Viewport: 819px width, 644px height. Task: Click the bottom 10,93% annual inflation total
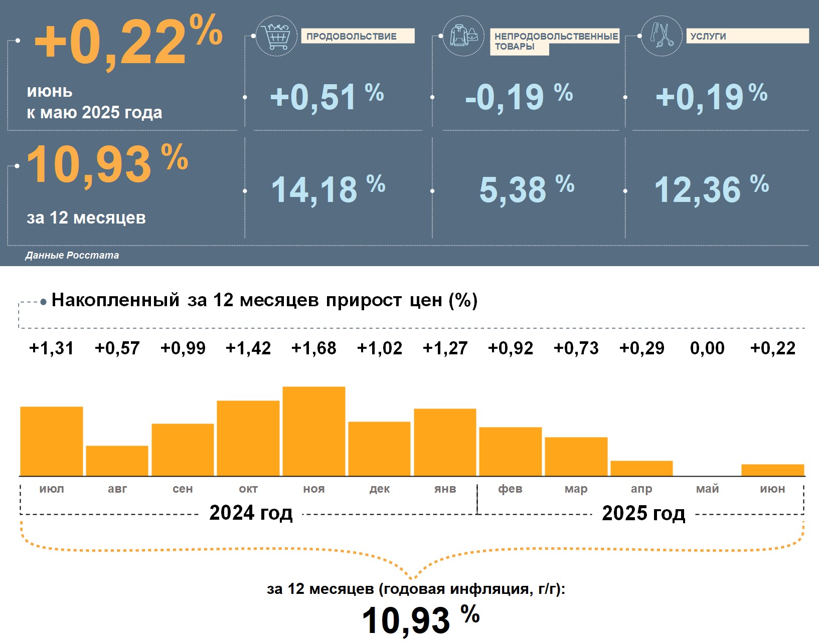pos(420,619)
